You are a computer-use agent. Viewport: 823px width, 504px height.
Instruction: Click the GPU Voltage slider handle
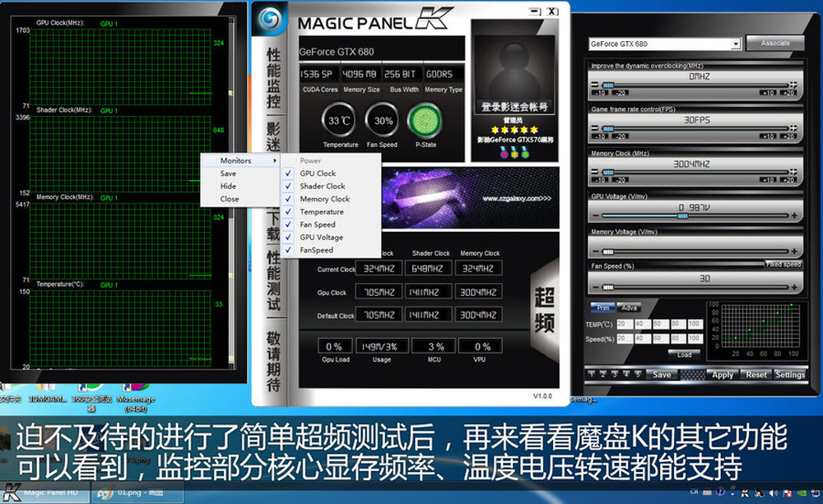pyautogui.click(x=682, y=215)
